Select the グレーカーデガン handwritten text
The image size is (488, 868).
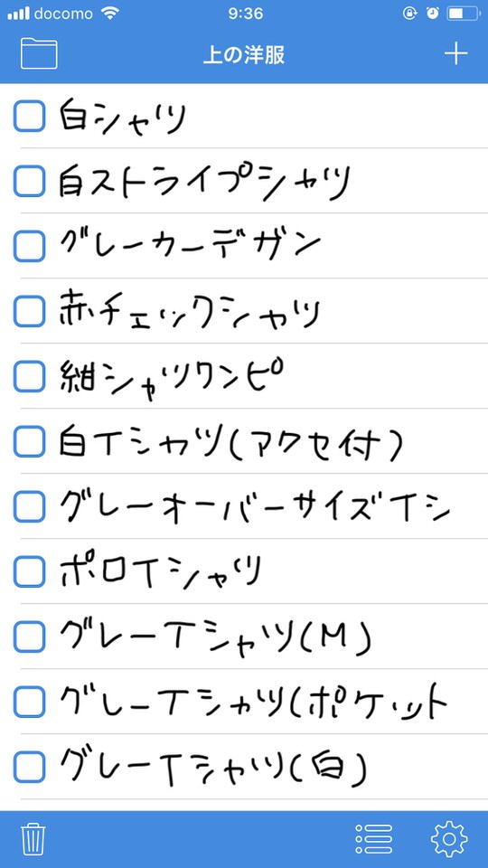click(189, 246)
